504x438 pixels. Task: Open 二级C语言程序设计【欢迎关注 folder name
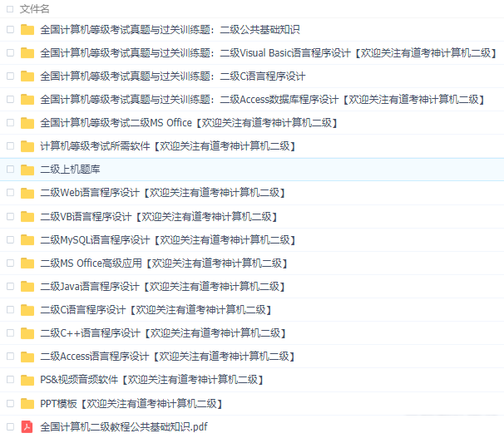click(x=156, y=309)
